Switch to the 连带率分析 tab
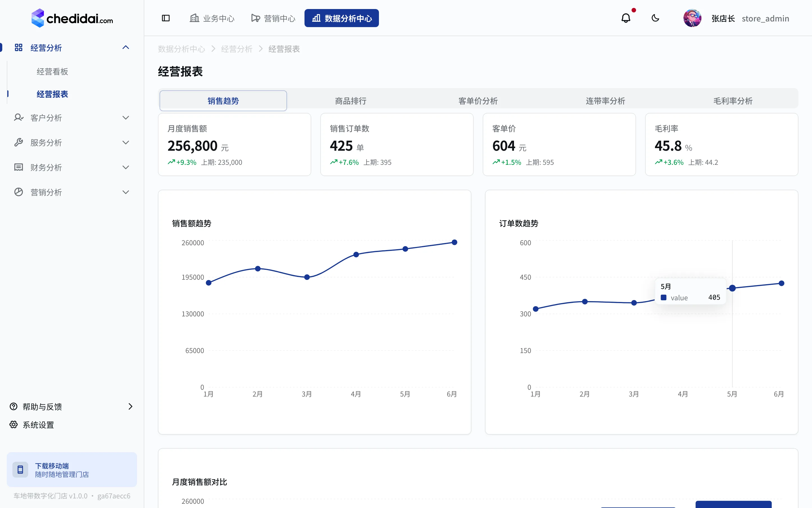The height and width of the screenshot is (508, 812). (x=605, y=101)
